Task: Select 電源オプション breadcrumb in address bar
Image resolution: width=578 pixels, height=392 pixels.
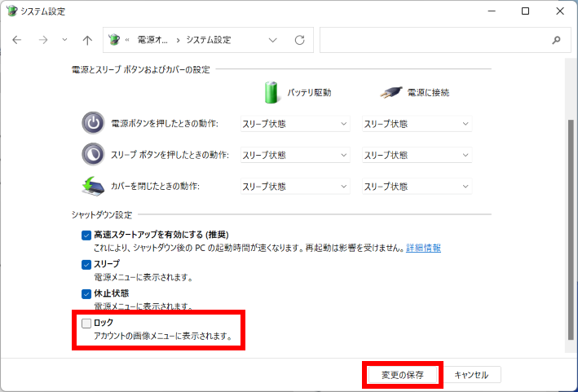Action: (153, 40)
